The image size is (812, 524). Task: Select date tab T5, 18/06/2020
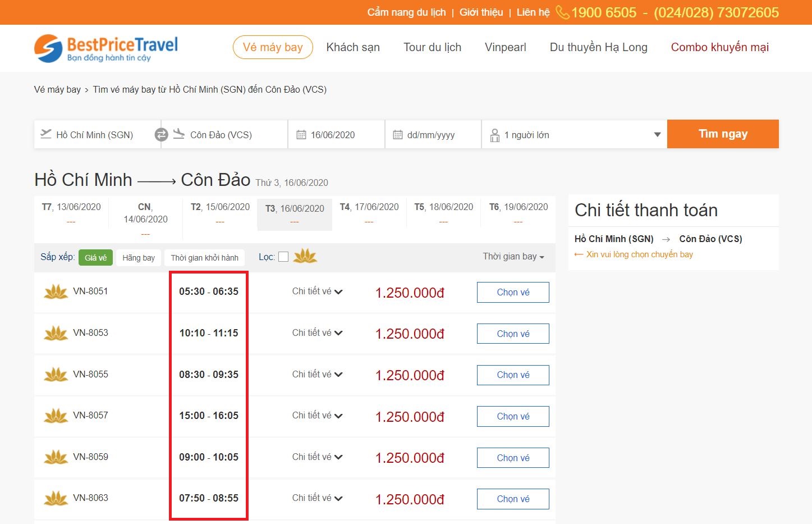click(443, 213)
